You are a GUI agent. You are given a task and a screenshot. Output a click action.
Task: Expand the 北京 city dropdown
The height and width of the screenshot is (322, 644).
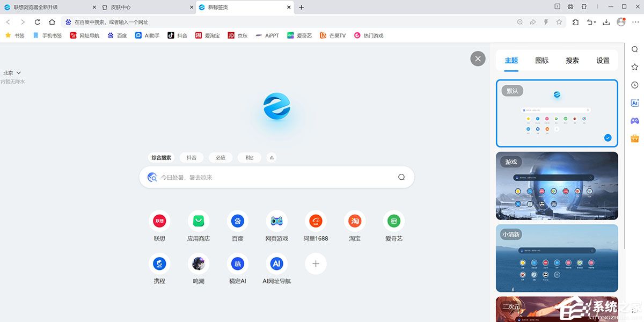12,73
